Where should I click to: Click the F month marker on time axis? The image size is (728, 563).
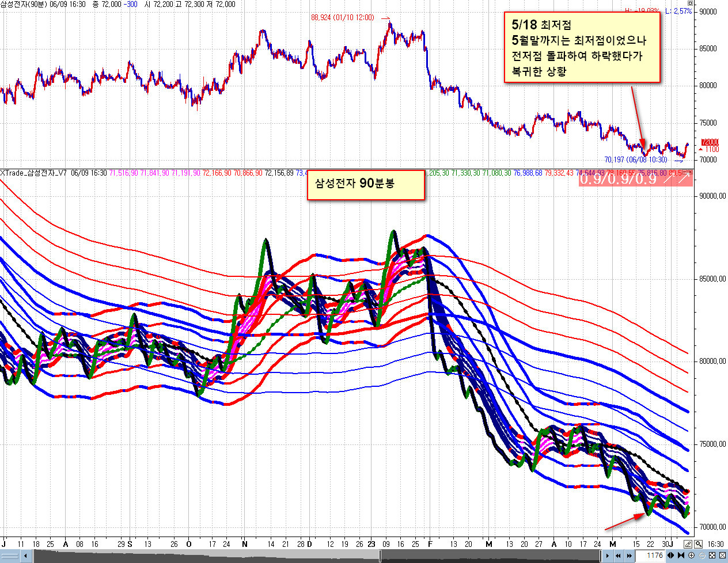(430, 544)
